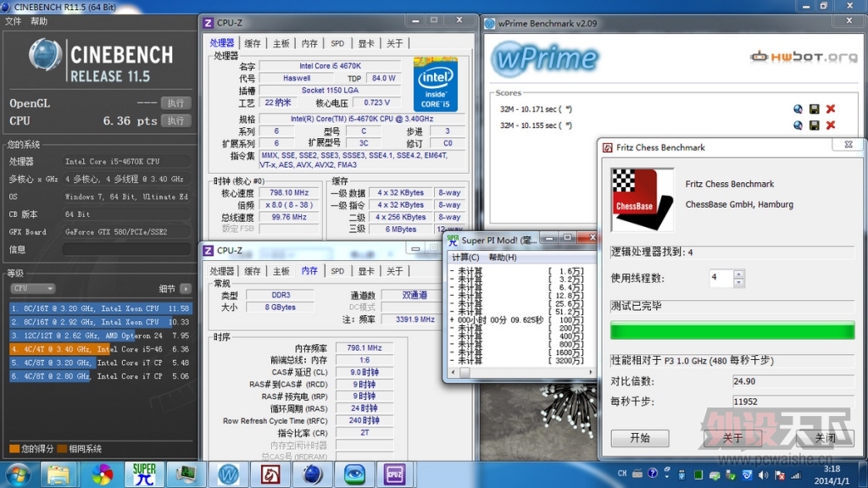This screenshot has height=488, width=868.
Task: Click the 信息 info field in Cinebench
Action: point(126,250)
